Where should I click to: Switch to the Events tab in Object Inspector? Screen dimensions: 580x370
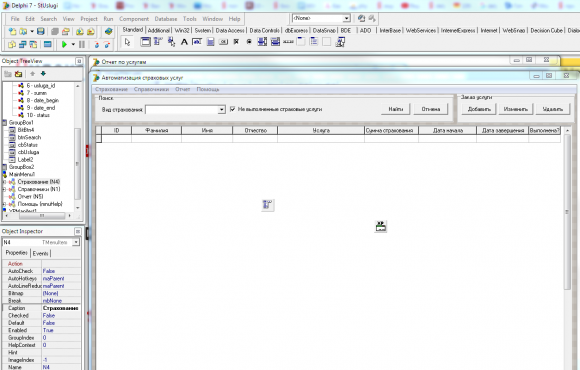[40, 253]
